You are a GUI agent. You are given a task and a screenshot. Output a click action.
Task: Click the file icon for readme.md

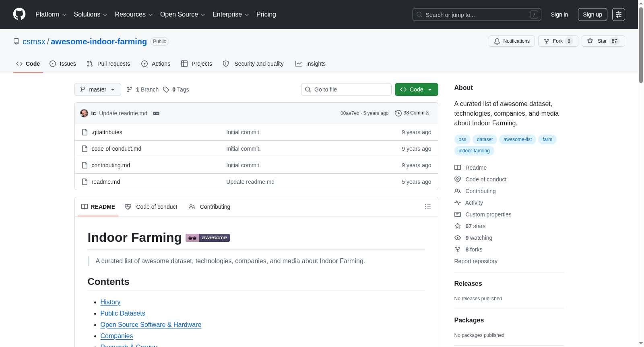click(x=85, y=182)
